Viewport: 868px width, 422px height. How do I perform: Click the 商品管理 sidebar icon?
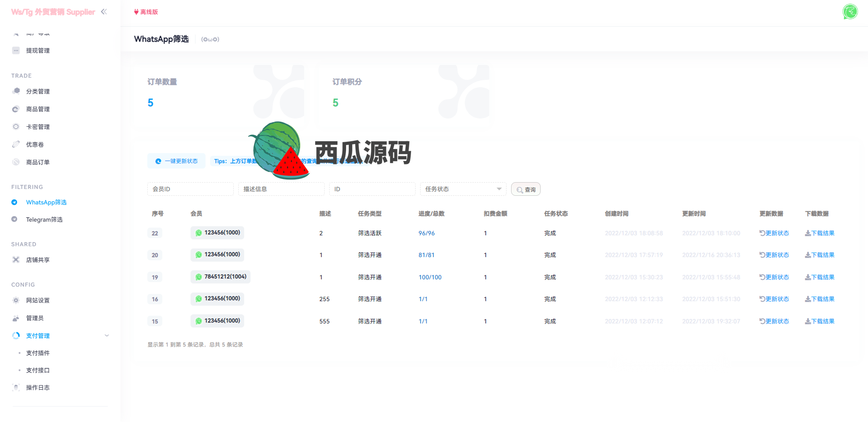pyautogui.click(x=16, y=109)
